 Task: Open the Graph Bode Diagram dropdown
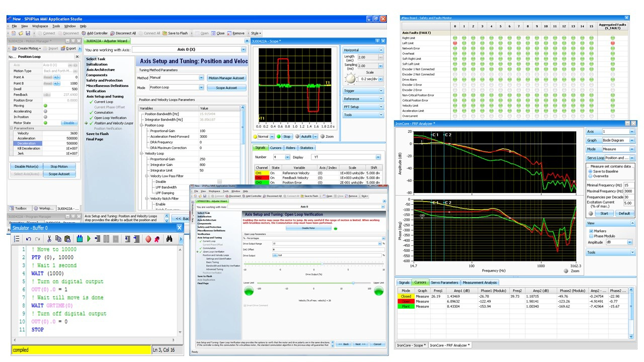[x=632, y=140]
